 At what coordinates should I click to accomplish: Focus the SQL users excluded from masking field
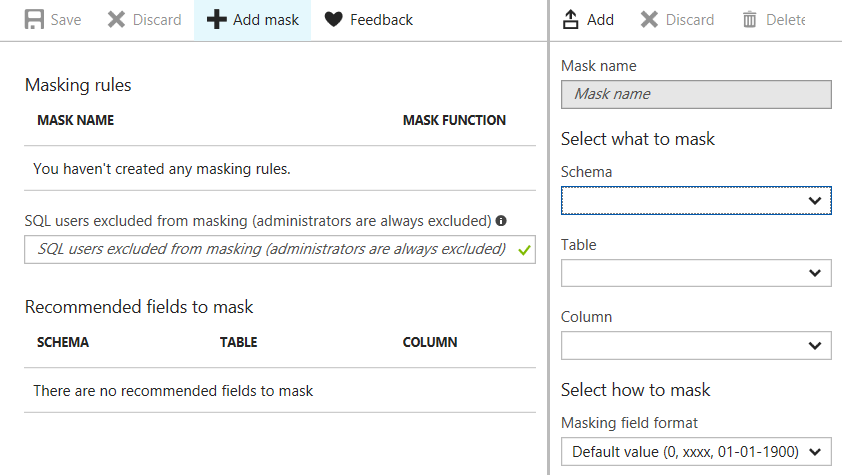coord(270,249)
